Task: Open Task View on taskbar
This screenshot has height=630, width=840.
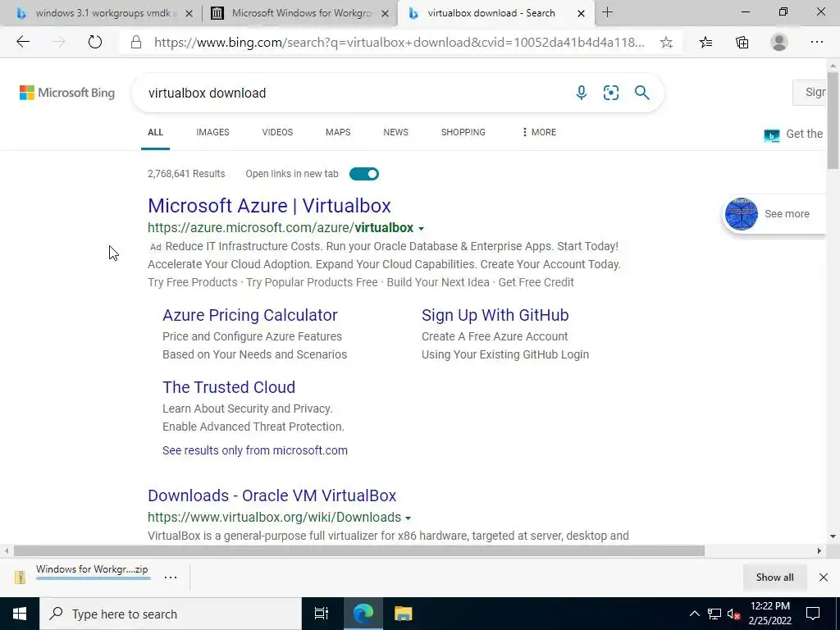Action: click(321, 614)
